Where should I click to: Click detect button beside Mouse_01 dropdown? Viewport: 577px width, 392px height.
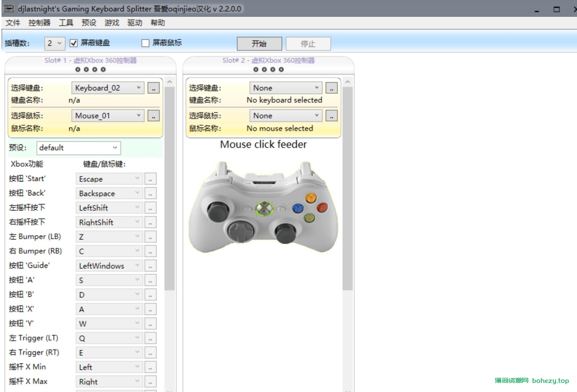(154, 116)
